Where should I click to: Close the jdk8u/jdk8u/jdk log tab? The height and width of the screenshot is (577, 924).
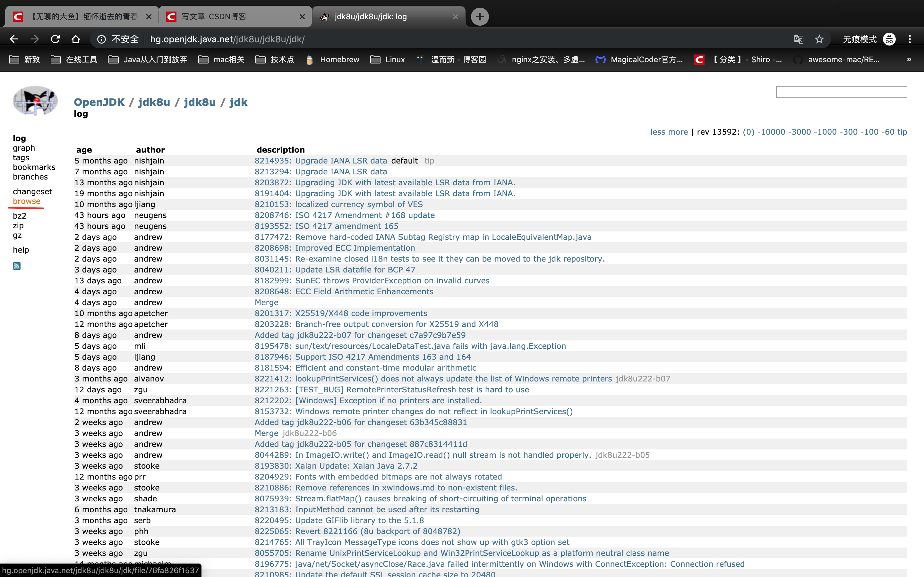coord(455,16)
